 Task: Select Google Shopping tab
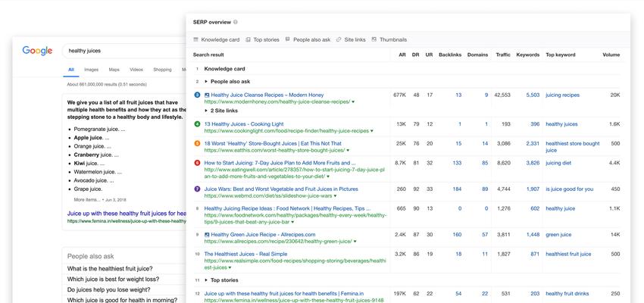162,70
